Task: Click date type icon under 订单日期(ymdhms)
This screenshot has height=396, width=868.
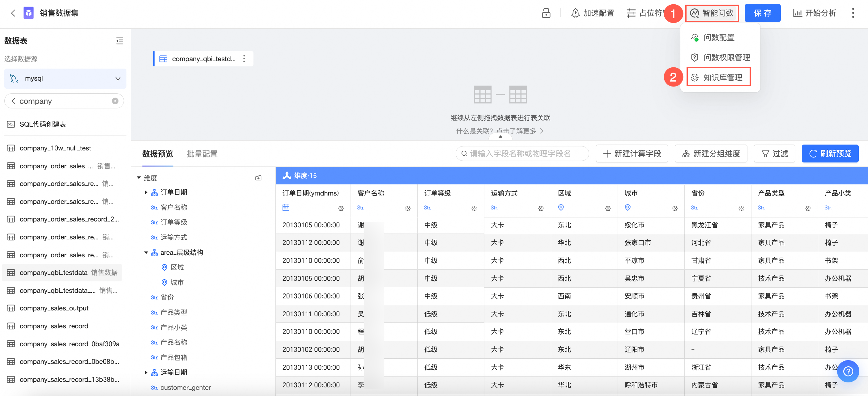Action: tap(286, 208)
